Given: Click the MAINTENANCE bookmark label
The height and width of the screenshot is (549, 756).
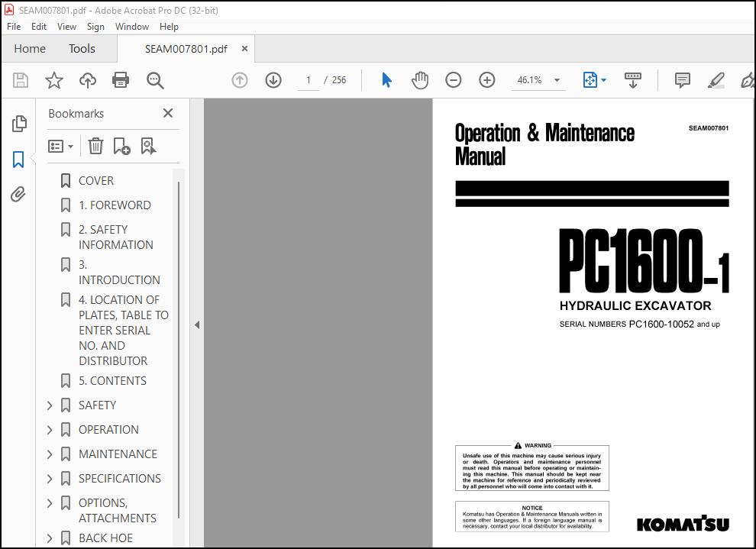Looking at the screenshot, I should tap(118, 454).
